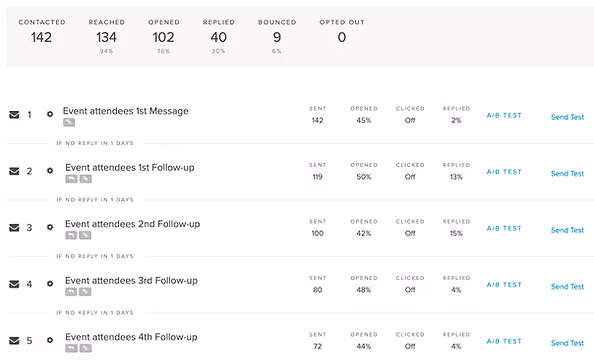The width and height of the screenshot is (594, 364).
Task: Click the envelope icon for step 1
Action: point(14,114)
